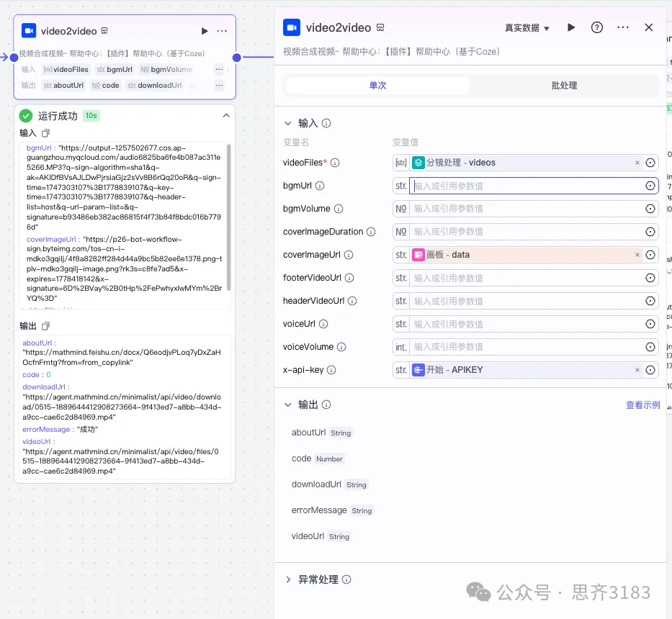This screenshot has height=619, width=672.
Task: Click the scrollbar of the run input box
Action: click(x=229, y=217)
